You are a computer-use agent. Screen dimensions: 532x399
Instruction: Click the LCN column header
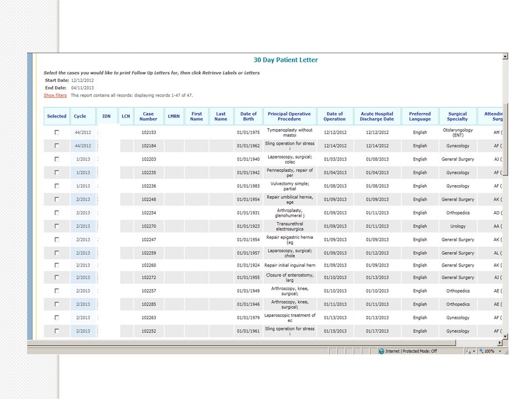[126, 116]
